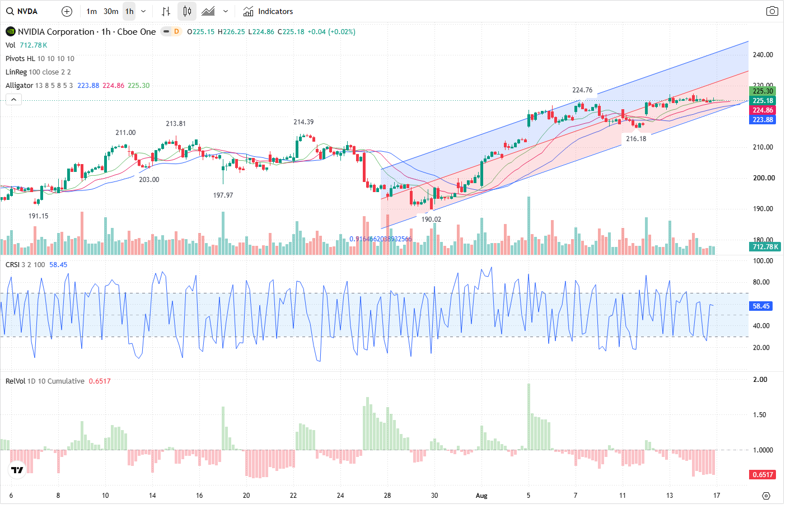Click Alligator value 225.30 in legend

[x=138, y=86]
